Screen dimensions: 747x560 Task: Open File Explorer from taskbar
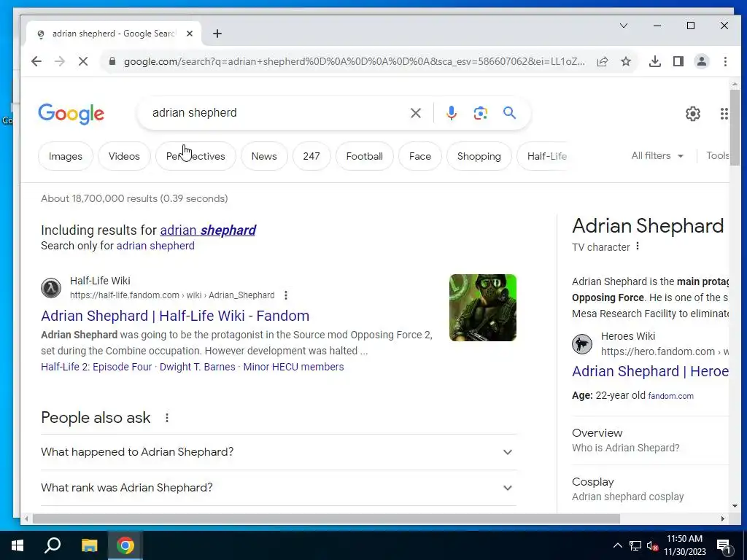(x=89, y=545)
